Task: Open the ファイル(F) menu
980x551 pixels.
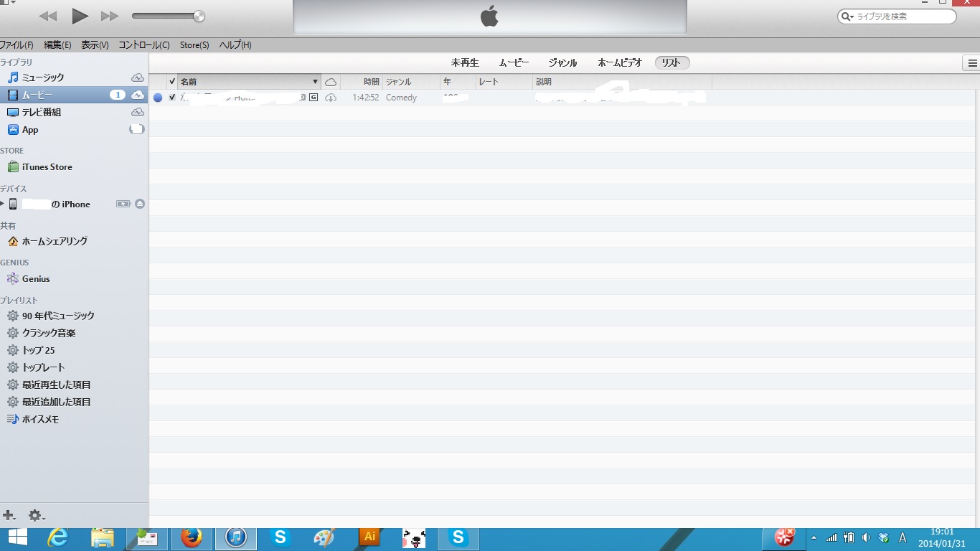Action: click(17, 45)
